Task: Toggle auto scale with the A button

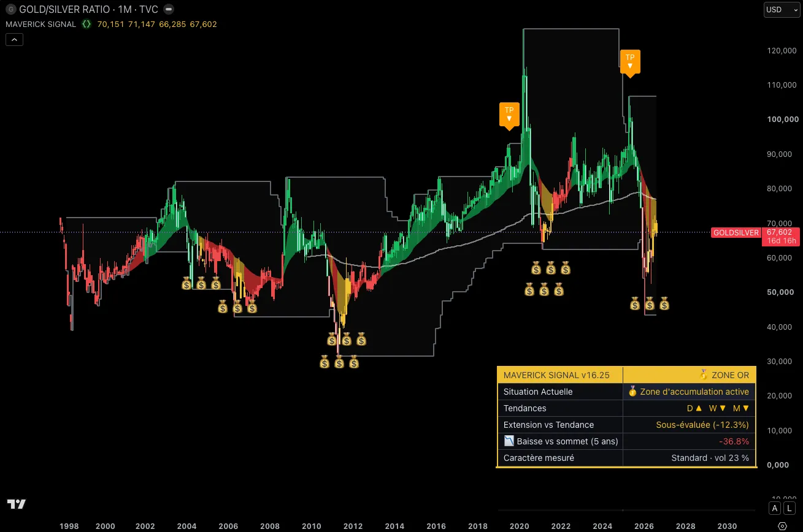Action: click(775, 508)
